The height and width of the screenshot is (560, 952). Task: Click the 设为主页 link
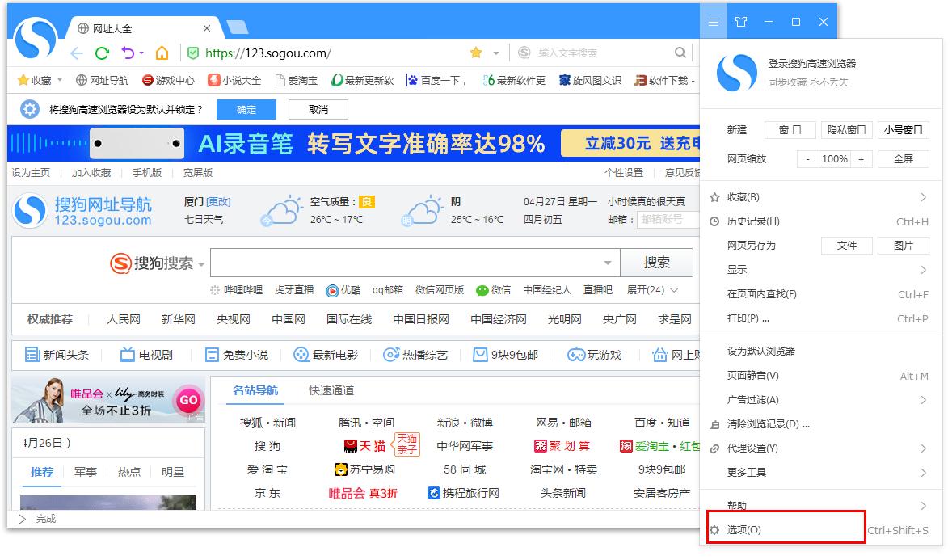31,172
